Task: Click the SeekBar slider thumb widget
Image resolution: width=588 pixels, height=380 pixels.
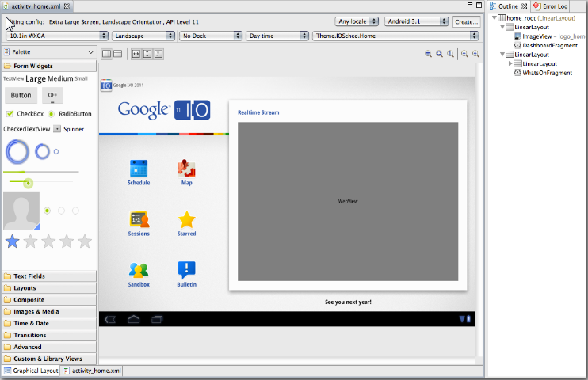Action: (28, 183)
